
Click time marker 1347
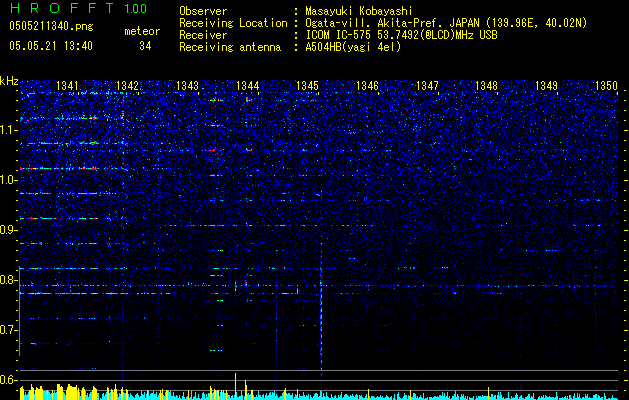[x=428, y=85]
